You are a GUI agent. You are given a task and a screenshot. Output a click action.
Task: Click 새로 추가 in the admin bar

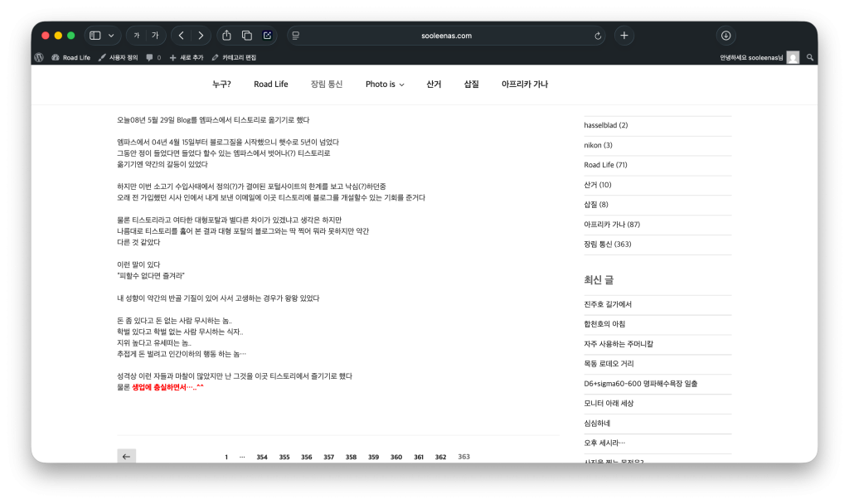pos(186,57)
